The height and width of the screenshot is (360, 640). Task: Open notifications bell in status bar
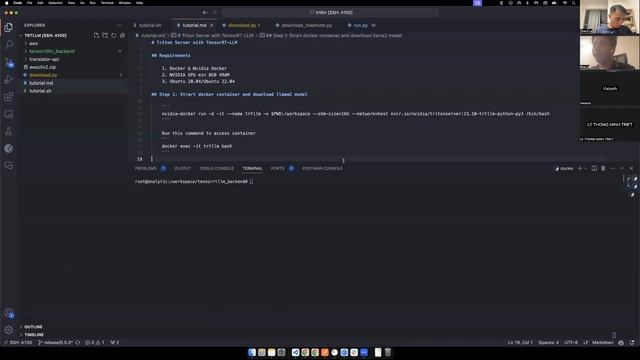pyautogui.click(x=632, y=342)
